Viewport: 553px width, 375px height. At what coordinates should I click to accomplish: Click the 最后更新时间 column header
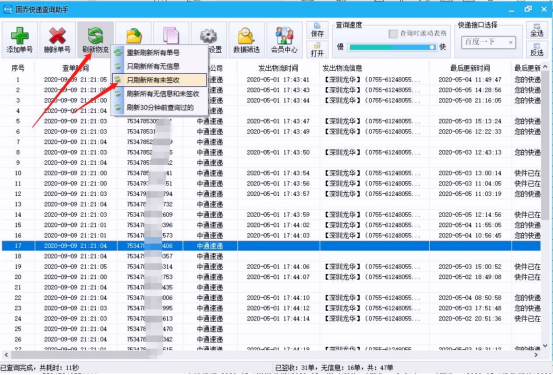470,68
